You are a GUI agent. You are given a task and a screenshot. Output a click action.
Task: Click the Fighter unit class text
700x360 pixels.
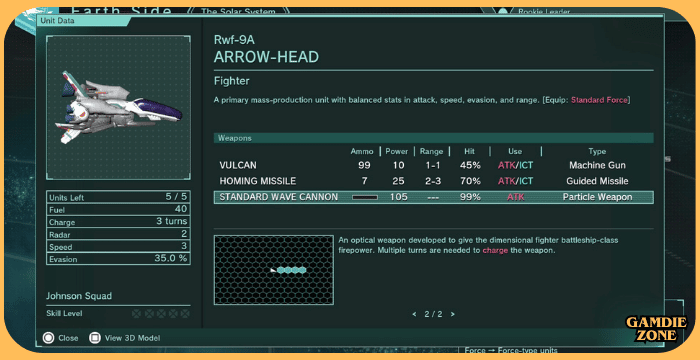(232, 81)
